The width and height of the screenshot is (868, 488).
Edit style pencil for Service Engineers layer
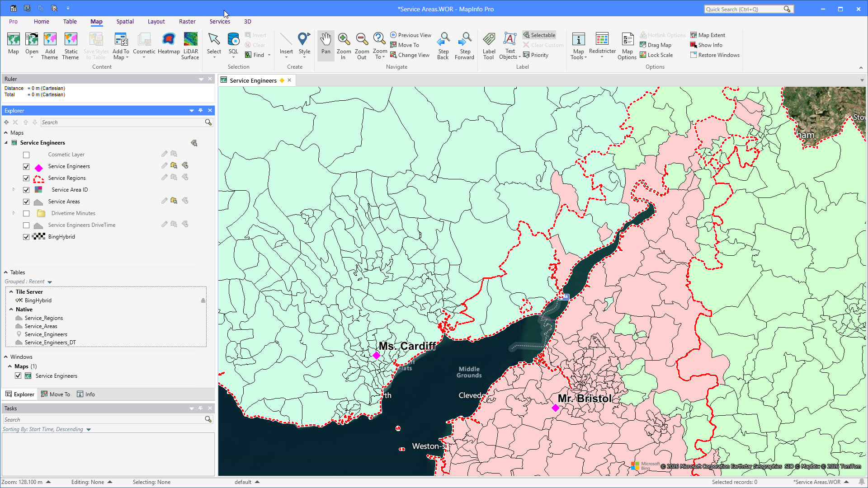tap(165, 165)
